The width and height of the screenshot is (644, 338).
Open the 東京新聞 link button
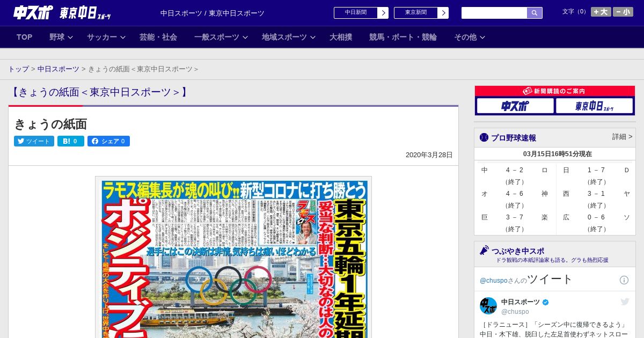point(415,13)
